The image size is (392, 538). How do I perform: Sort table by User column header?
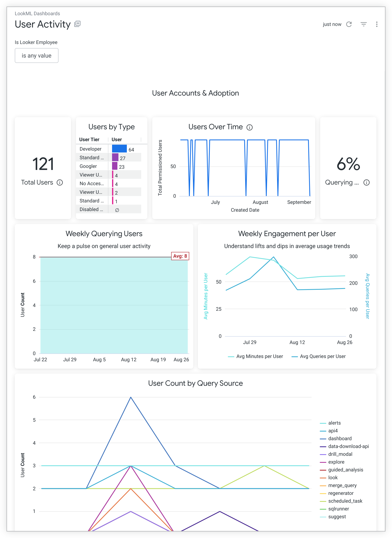point(117,139)
